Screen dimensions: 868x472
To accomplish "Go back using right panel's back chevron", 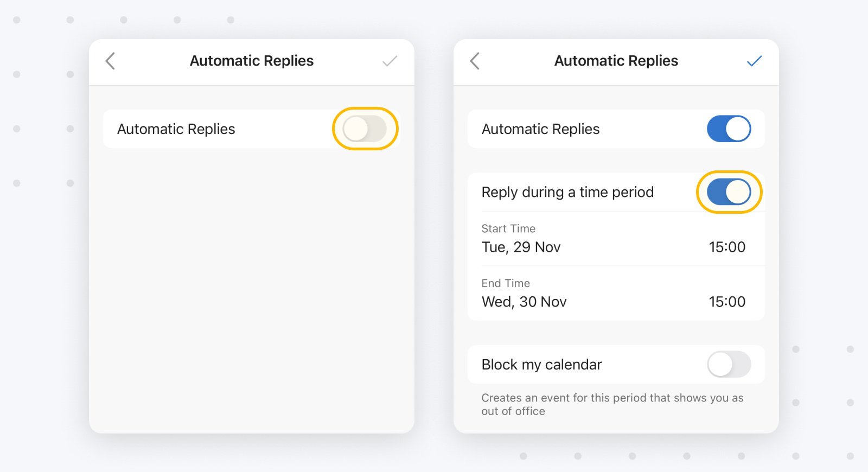I will [x=475, y=61].
